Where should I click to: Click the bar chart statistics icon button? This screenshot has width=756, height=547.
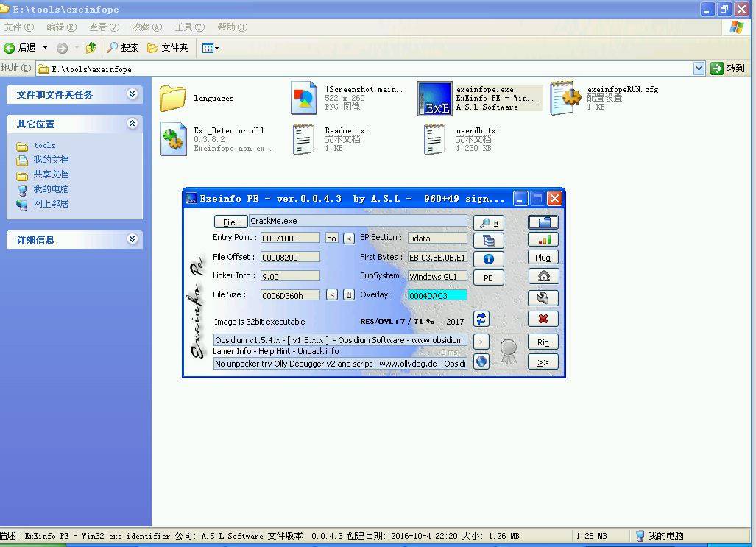(x=543, y=240)
